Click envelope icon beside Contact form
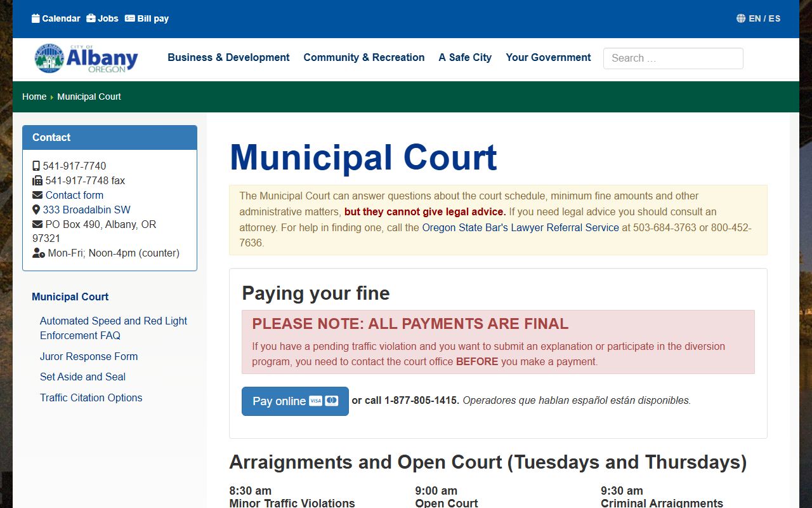This screenshot has width=812, height=508. click(x=37, y=195)
